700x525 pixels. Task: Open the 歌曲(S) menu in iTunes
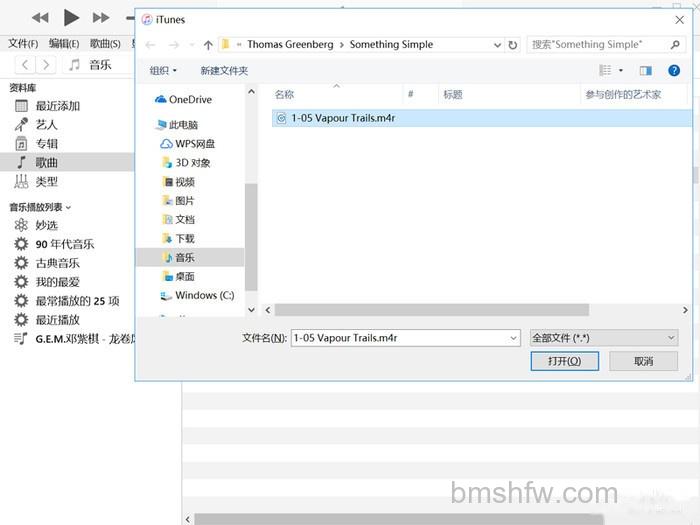[105, 44]
